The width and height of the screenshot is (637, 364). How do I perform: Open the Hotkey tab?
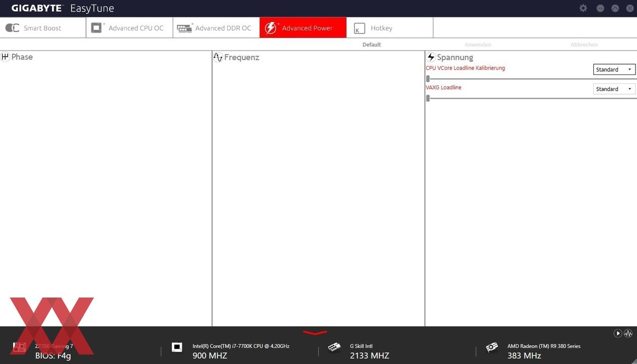(390, 28)
